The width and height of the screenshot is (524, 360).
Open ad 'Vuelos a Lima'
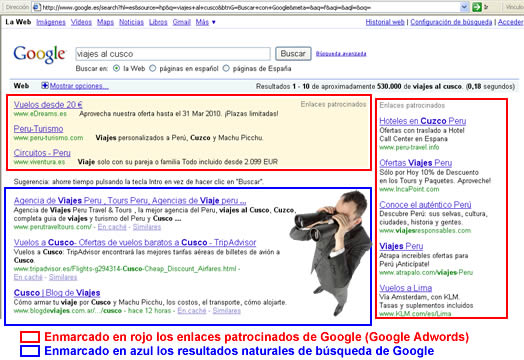pos(406,288)
